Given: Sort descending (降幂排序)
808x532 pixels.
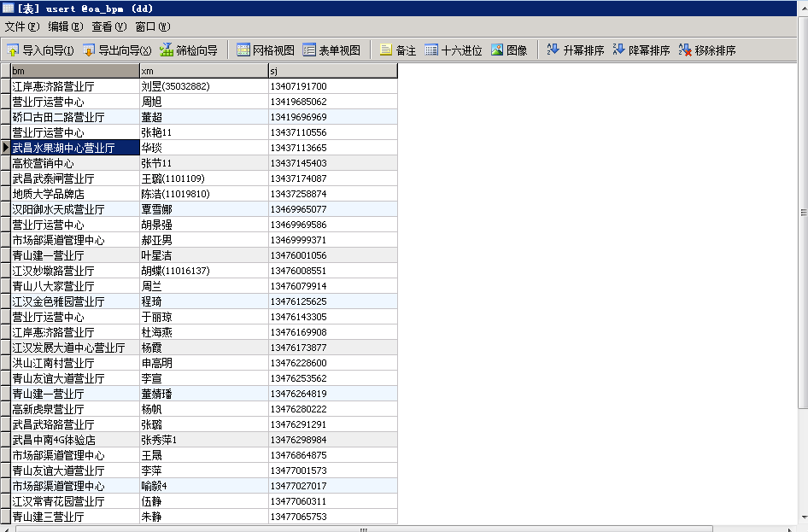Looking at the screenshot, I should tap(641, 50).
